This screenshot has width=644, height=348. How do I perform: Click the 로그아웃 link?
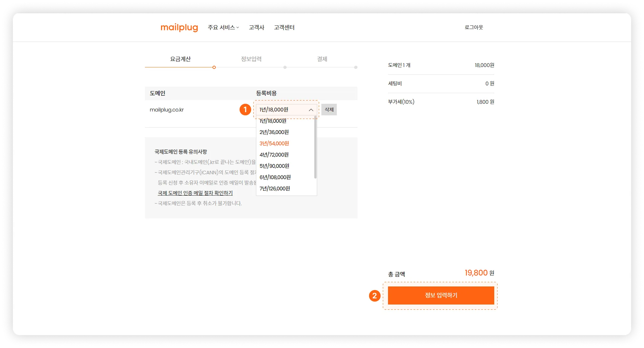click(x=474, y=27)
